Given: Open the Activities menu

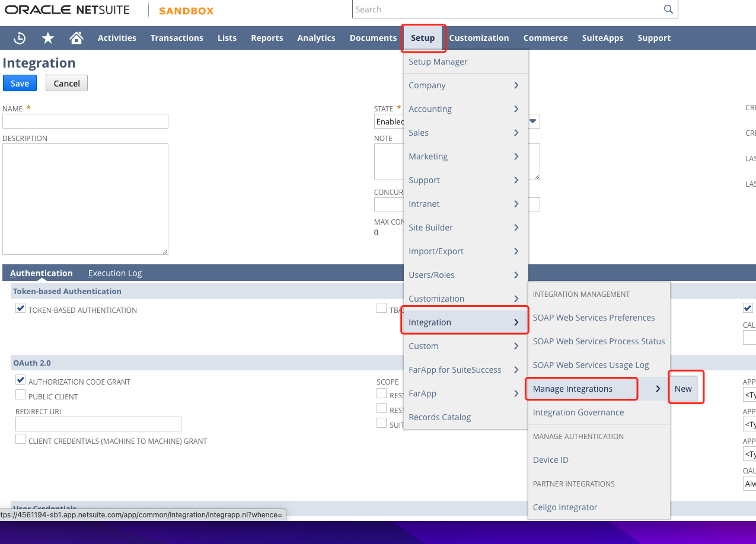Looking at the screenshot, I should pyautogui.click(x=117, y=38).
